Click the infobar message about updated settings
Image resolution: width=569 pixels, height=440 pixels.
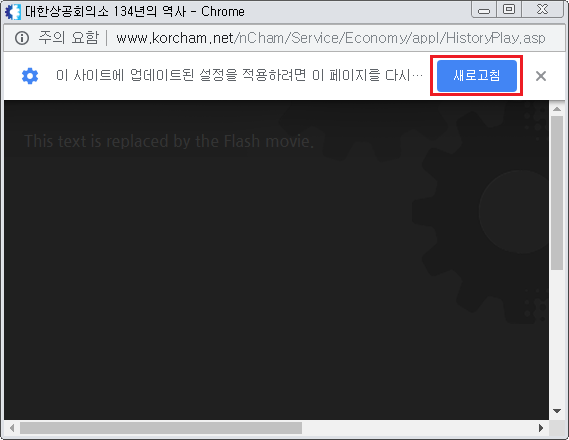(x=240, y=75)
